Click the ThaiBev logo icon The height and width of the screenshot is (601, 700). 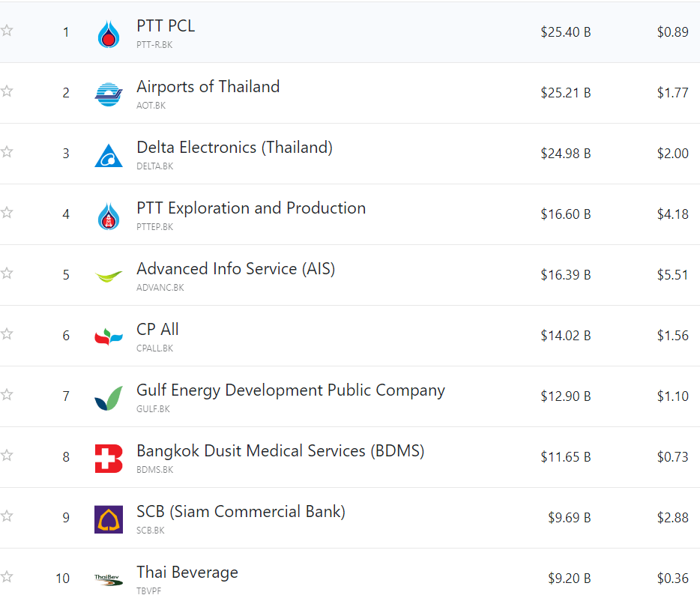109,579
